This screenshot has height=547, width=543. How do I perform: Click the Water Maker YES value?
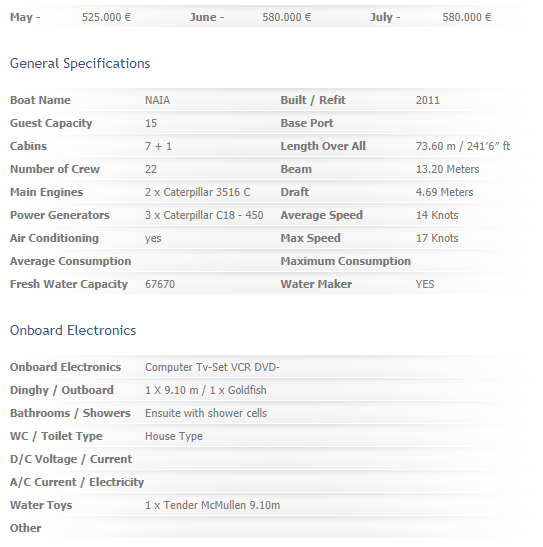point(425,284)
